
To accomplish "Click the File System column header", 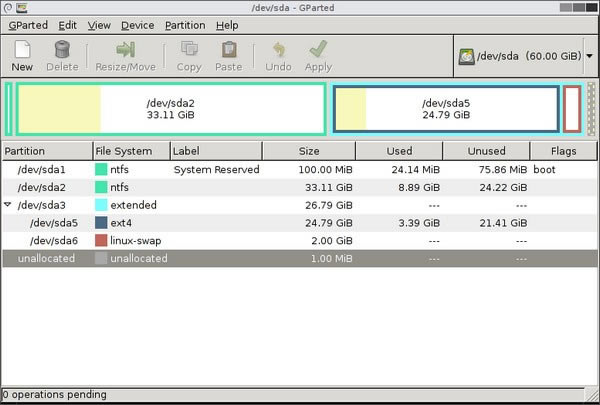I will click(x=131, y=151).
